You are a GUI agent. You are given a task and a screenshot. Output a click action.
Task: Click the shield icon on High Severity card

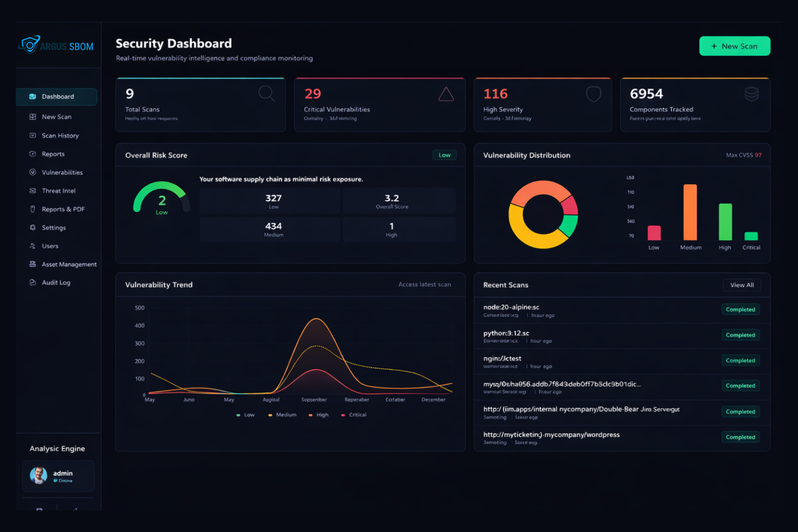click(x=593, y=94)
